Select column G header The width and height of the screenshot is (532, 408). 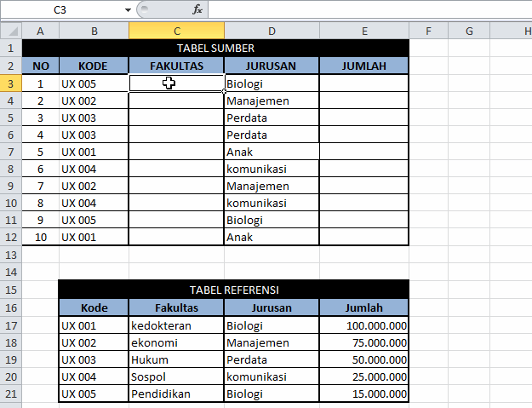coord(470,32)
